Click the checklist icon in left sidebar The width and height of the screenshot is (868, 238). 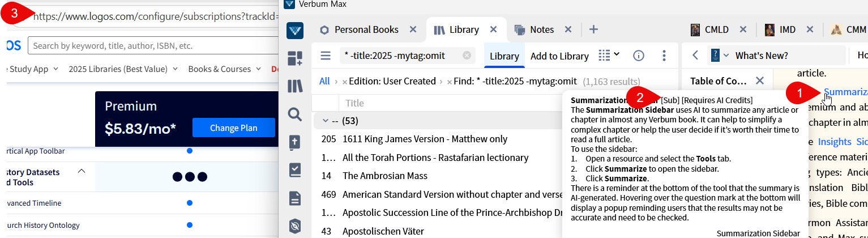point(294,170)
